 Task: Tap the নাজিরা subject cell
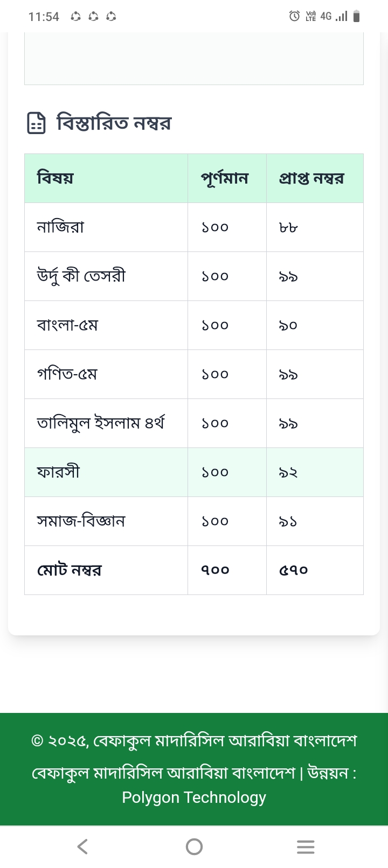pos(60,227)
